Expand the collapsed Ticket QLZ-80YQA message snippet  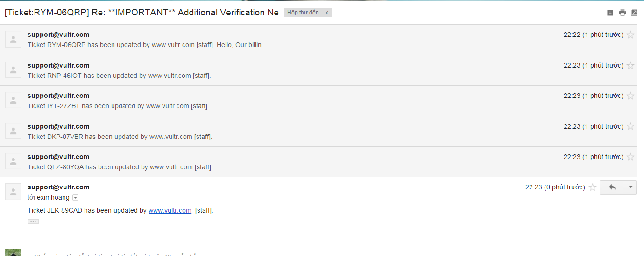pos(120,167)
